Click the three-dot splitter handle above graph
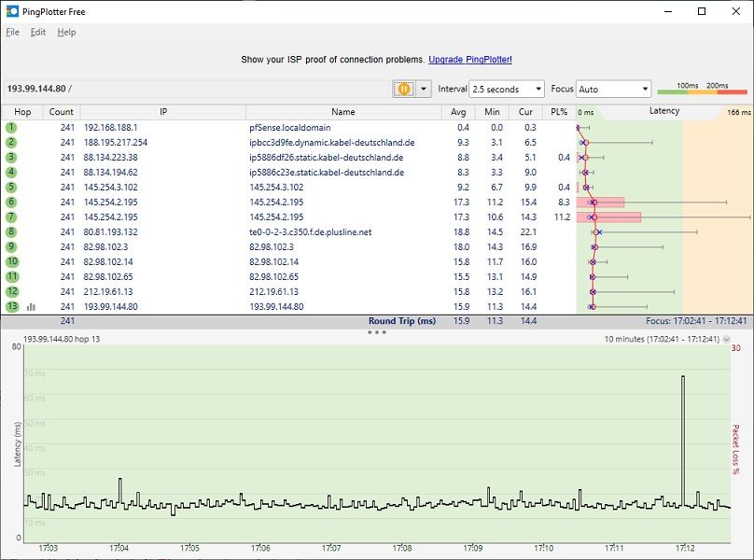 (377, 332)
